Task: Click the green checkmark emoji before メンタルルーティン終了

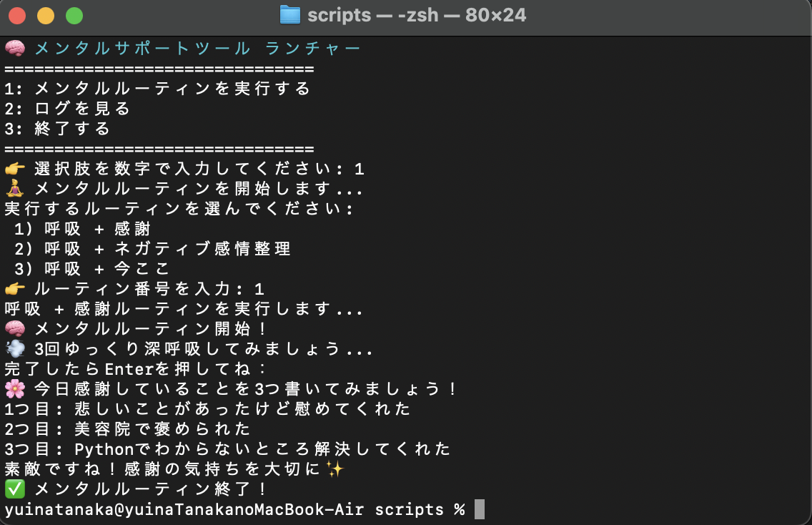Action: (15, 489)
